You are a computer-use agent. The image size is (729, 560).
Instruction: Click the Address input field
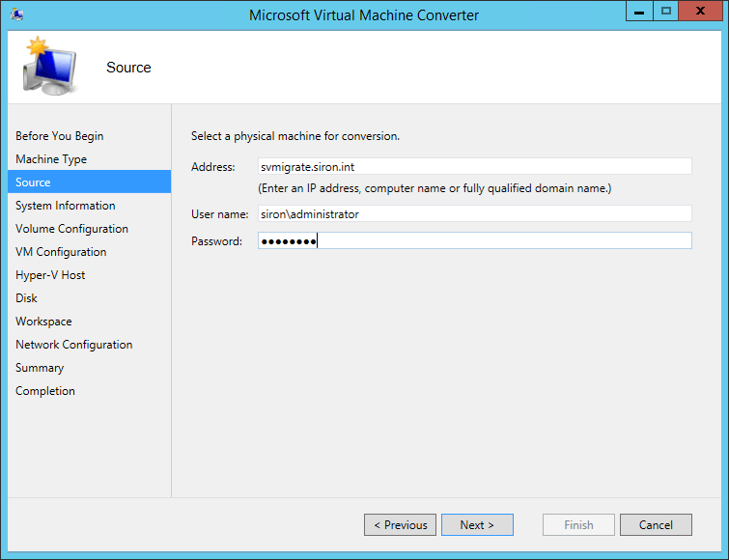pyautogui.click(x=475, y=166)
